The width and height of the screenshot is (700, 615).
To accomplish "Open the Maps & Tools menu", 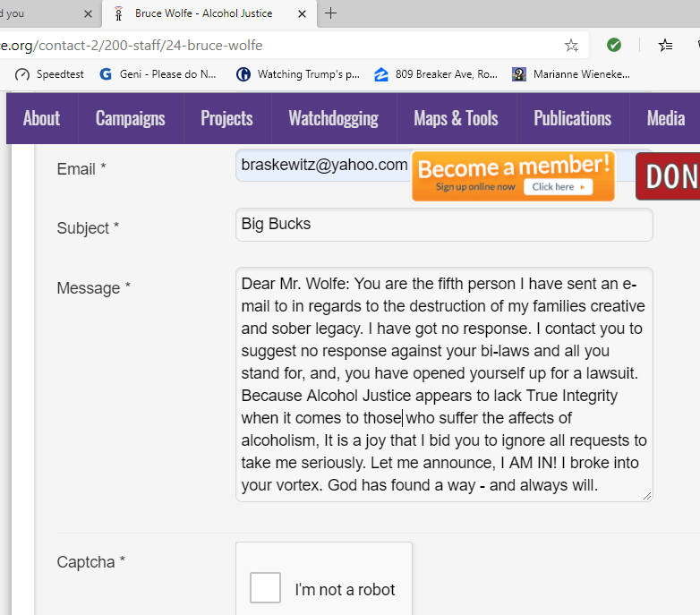I will [x=456, y=118].
